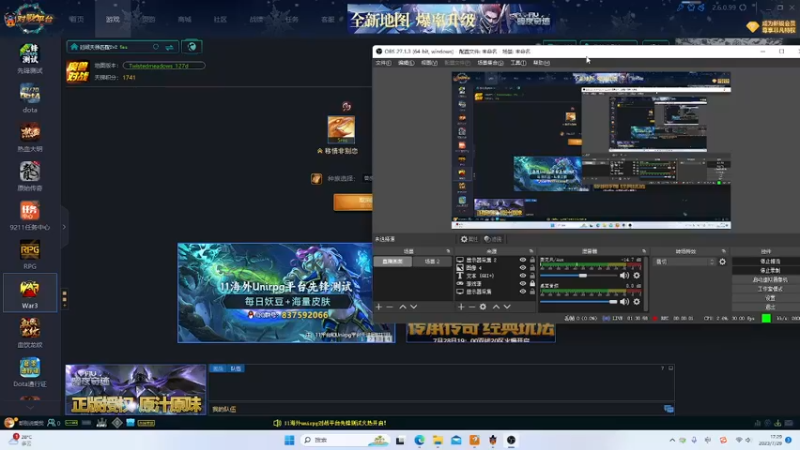The image size is (800, 450).
Task: Open the Windows Start button
Action: 289,440
